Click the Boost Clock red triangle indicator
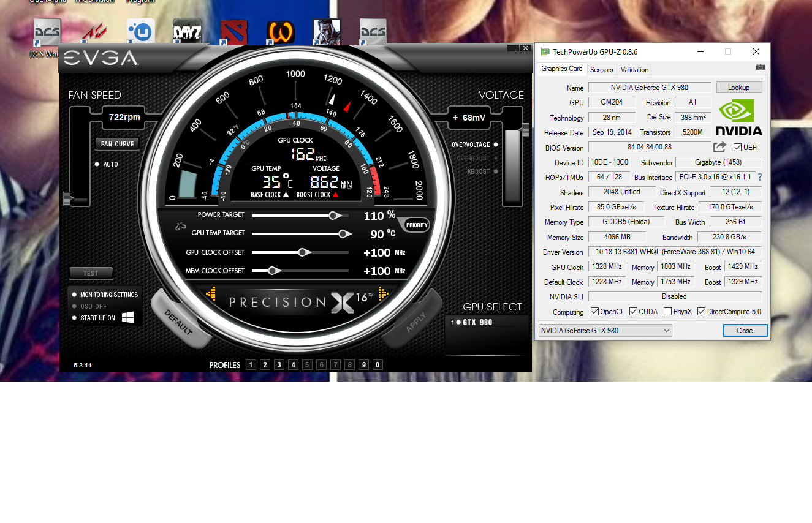 335,195
